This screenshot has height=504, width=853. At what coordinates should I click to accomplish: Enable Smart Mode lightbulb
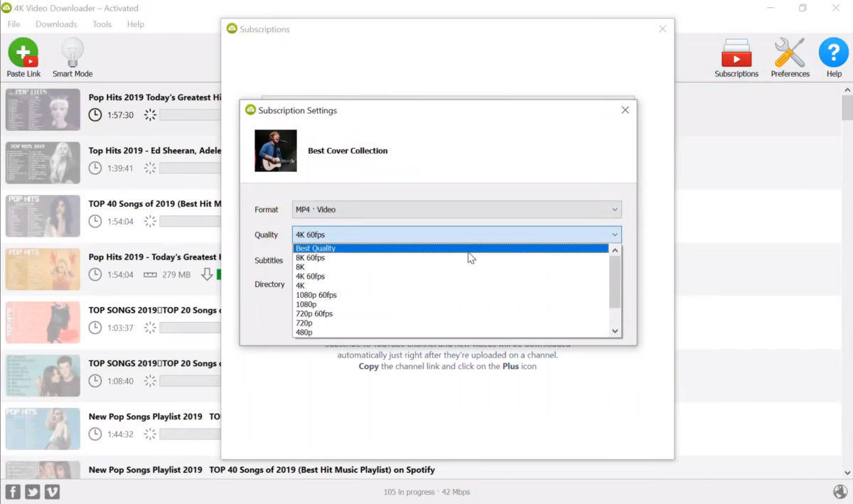coord(73,53)
